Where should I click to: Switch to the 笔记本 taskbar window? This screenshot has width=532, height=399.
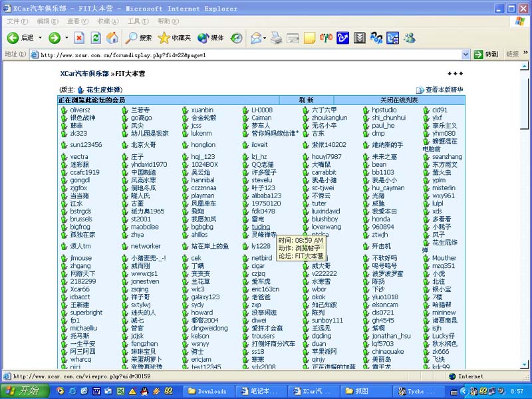[x=261, y=391]
